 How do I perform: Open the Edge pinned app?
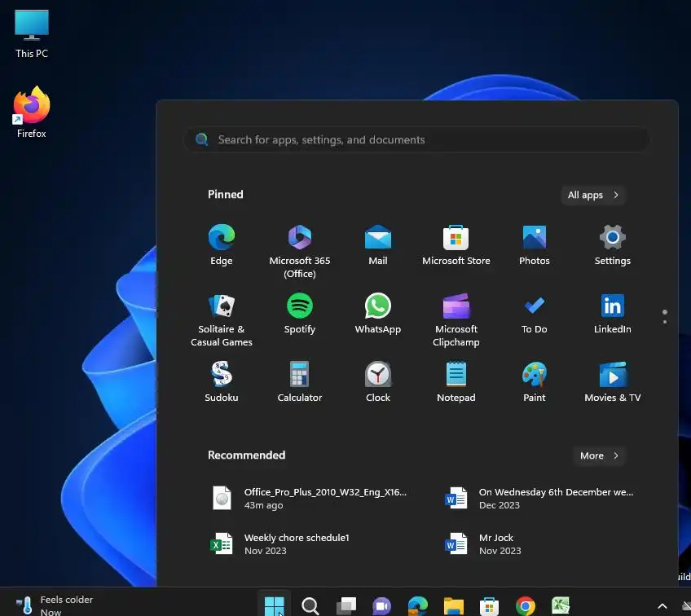pos(221,245)
